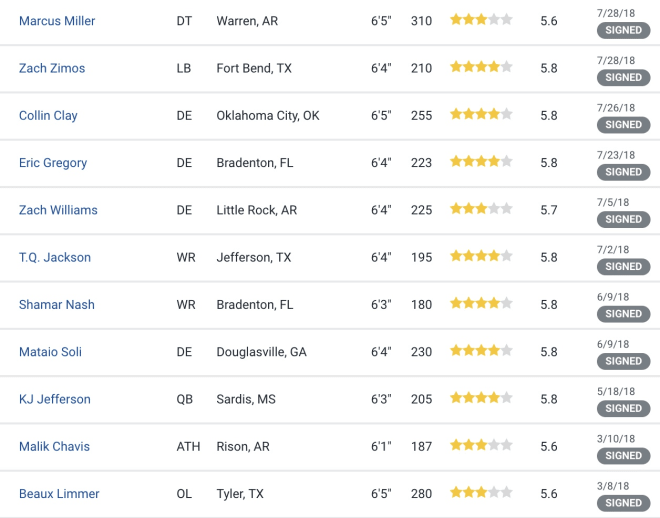Viewport: 660px width, 518px height.
Task: Click SIGNED badge dated 7/5/18
Action: pyautogui.click(x=623, y=219)
